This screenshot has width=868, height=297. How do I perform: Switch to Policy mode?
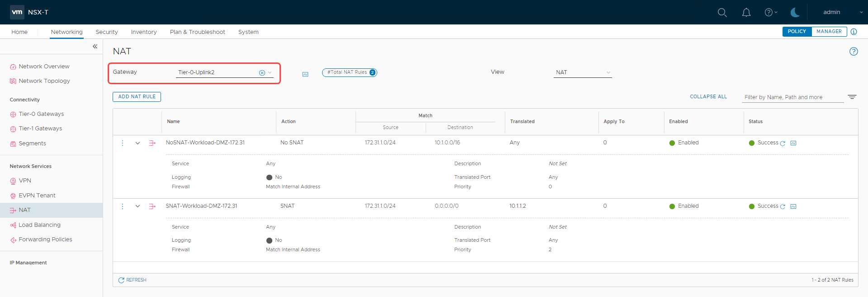click(x=797, y=32)
